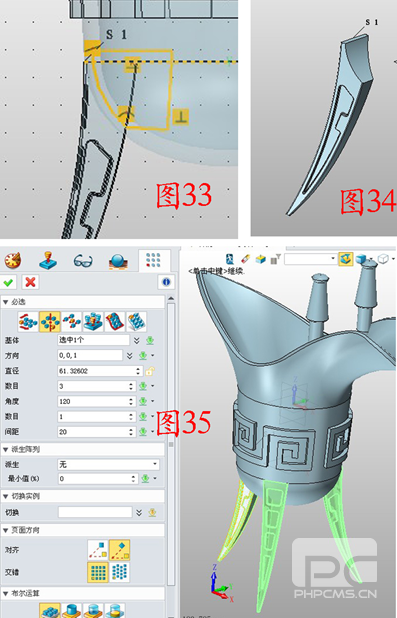Select the linear pattern type icon
Image resolution: width=397 pixels, height=618 pixels.
28,322
